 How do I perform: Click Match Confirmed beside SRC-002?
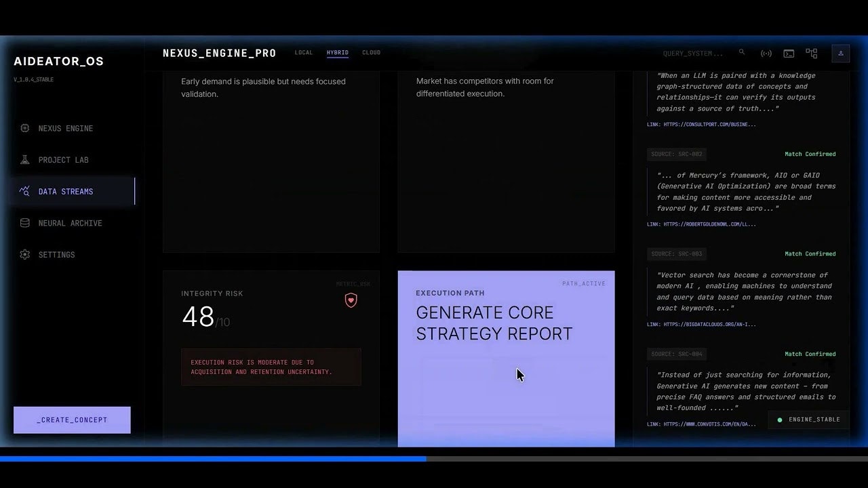810,155
